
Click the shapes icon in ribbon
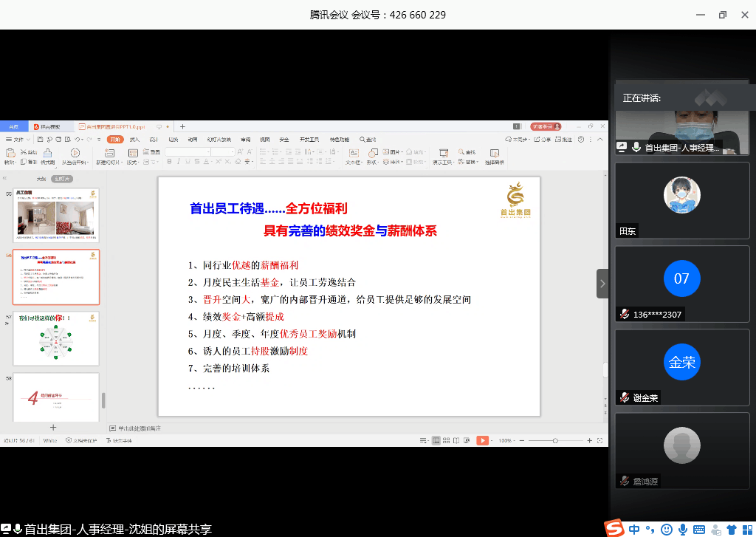[x=372, y=153]
